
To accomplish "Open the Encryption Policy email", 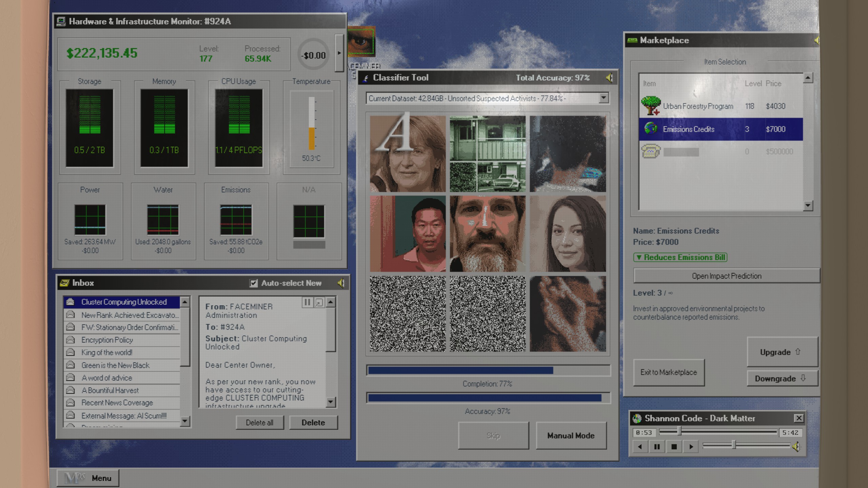I will pyautogui.click(x=107, y=340).
